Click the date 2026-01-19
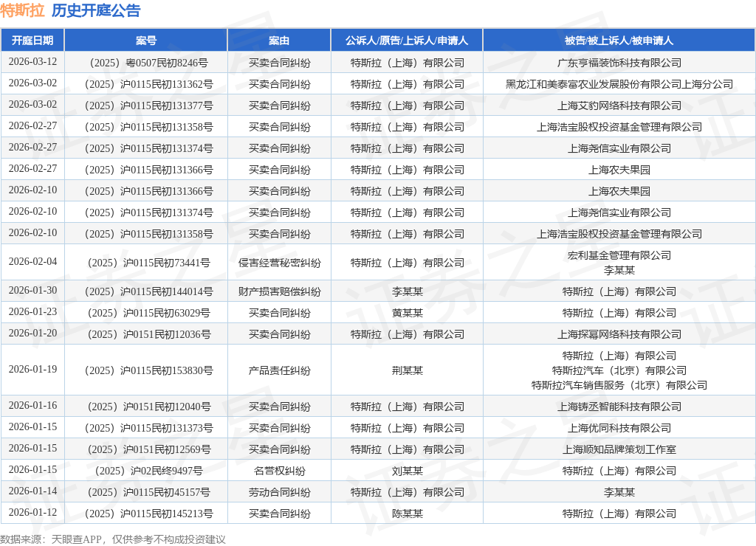Screen dimensions: 756x546 pos(32,369)
